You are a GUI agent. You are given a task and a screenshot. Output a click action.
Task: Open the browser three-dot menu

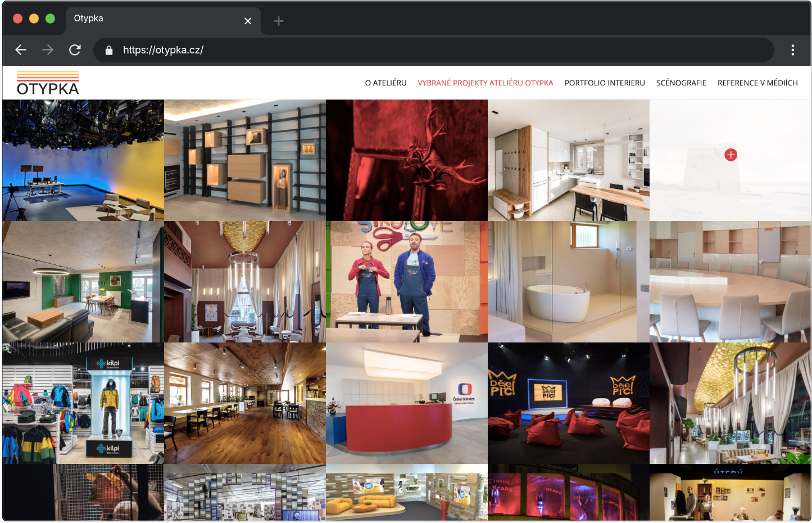click(792, 50)
